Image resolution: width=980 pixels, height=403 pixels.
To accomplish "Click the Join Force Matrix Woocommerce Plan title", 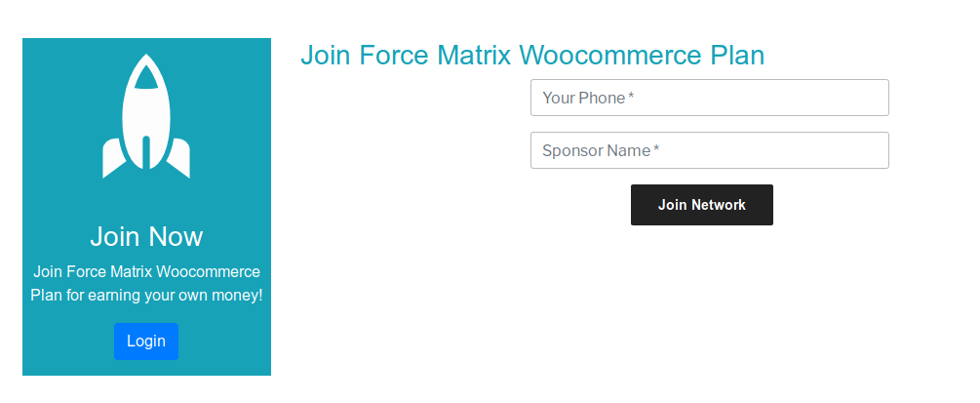I will pyautogui.click(x=531, y=56).
